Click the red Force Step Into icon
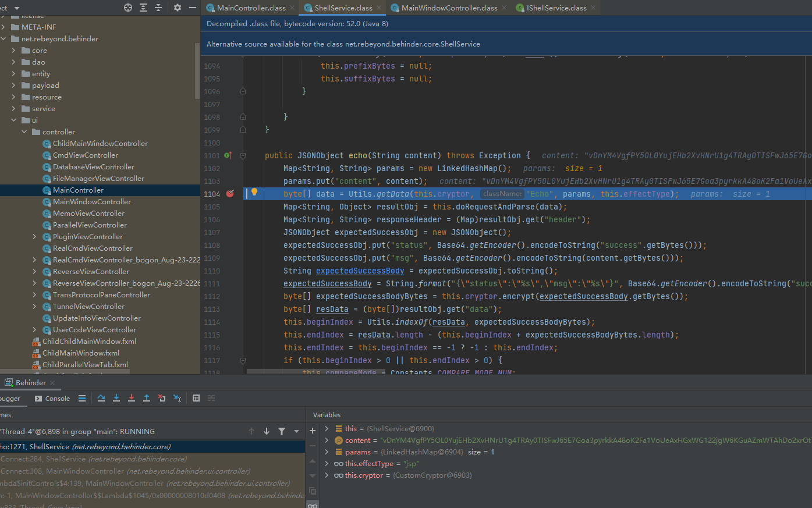The image size is (812, 508). 132,398
